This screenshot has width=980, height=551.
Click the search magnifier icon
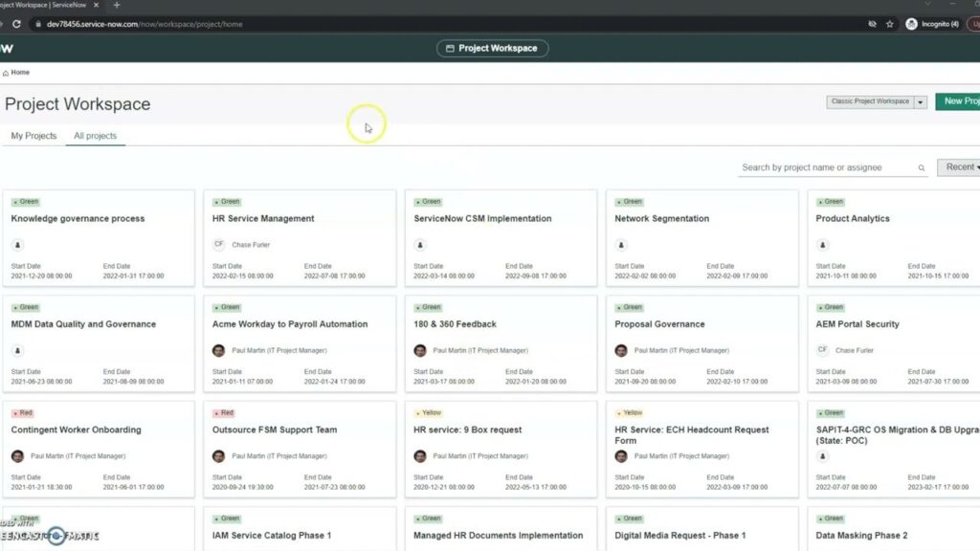(921, 166)
